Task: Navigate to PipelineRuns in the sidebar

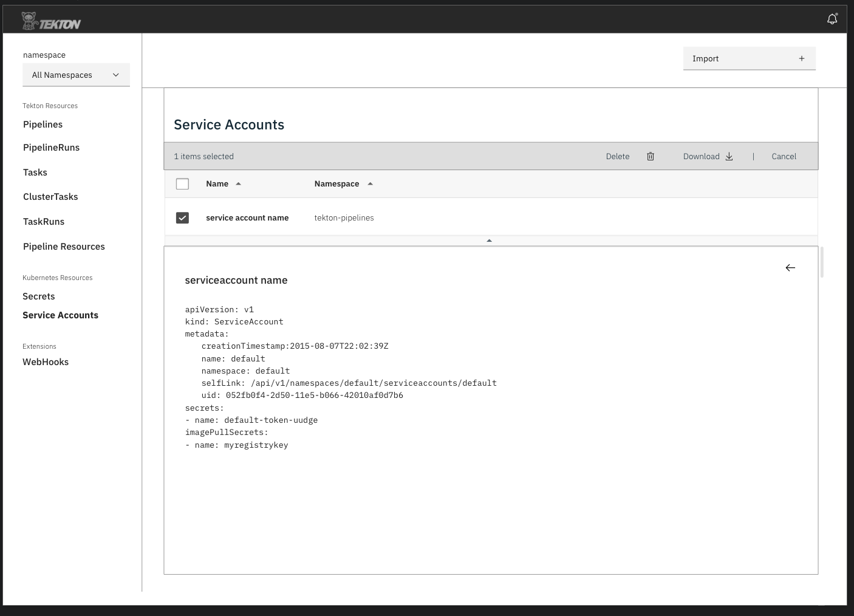Action: (x=51, y=147)
